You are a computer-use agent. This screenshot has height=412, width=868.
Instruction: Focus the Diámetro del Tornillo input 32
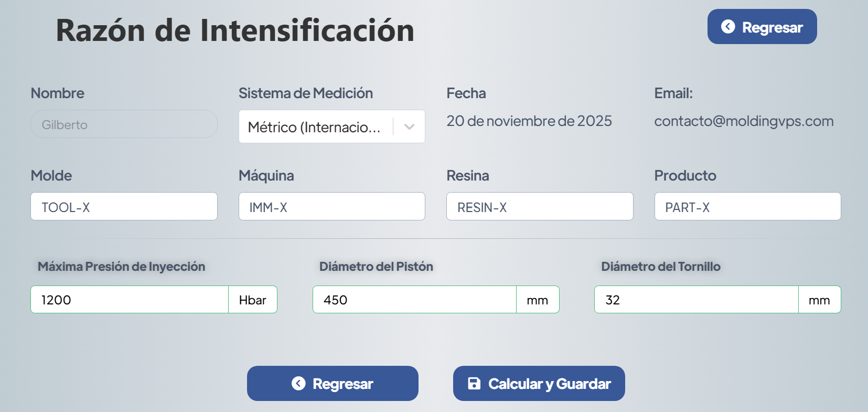click(696, 300)
